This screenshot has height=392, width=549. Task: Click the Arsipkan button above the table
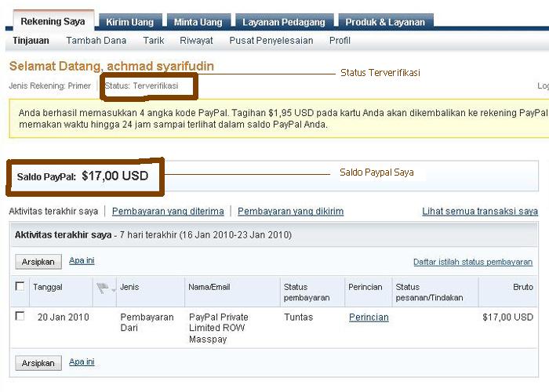tap(38, 262)
